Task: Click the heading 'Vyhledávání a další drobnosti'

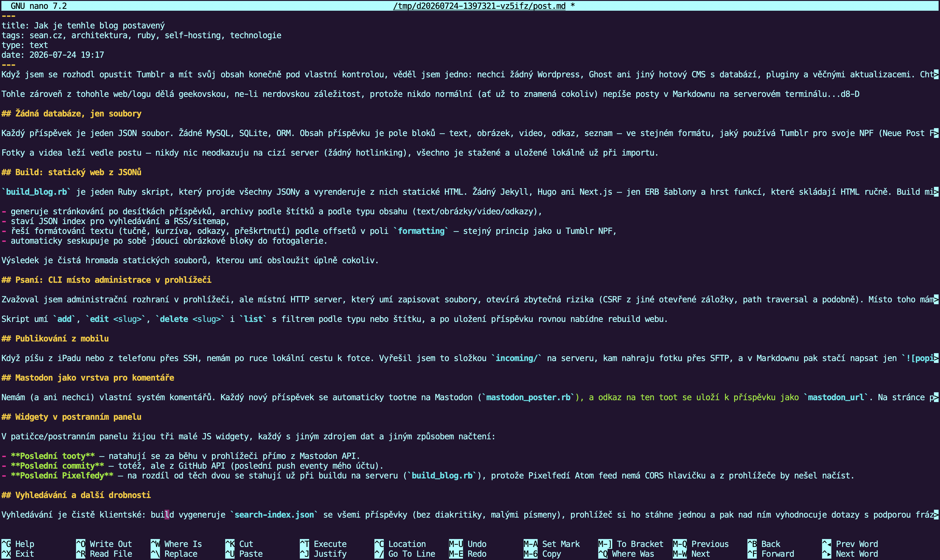Action: point(76,495)
